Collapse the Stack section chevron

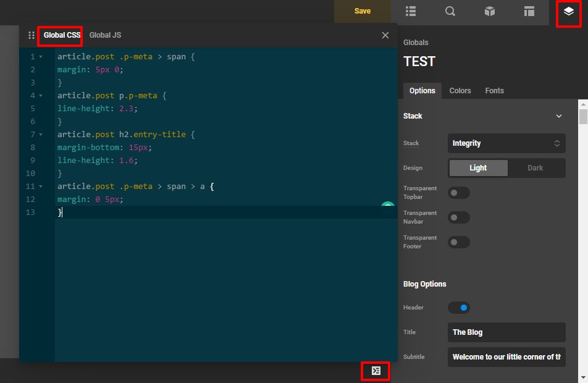tap(559, 116)
